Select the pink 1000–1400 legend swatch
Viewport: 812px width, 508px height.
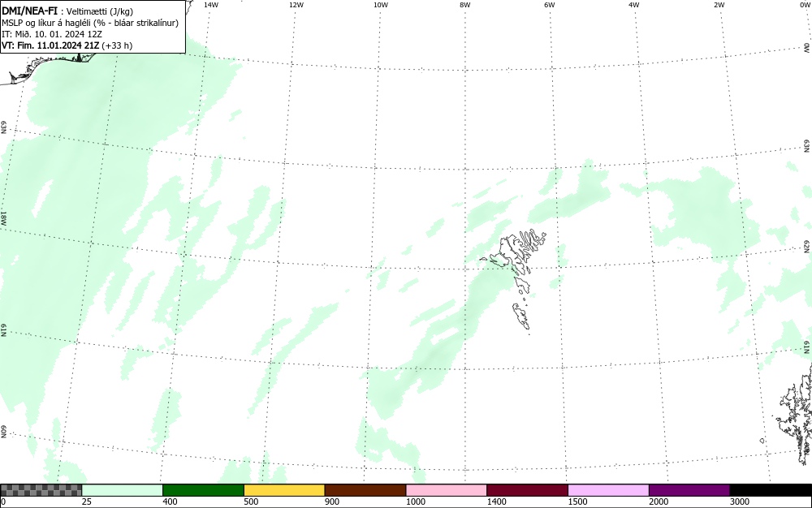(x=447, y=490)
